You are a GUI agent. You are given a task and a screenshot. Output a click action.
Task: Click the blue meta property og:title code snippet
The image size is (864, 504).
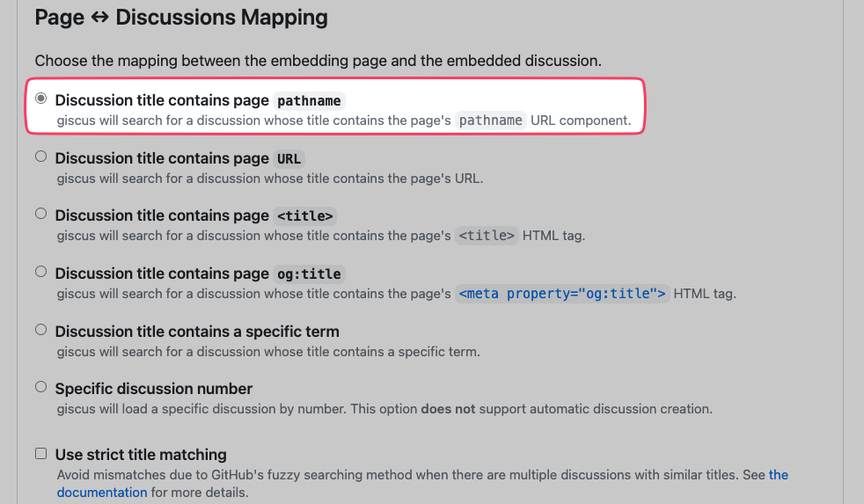(562, 294)
